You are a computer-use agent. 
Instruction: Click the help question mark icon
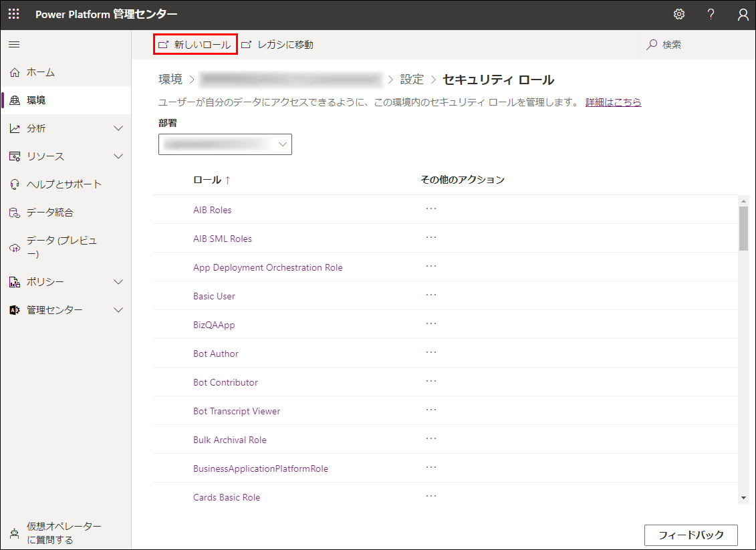pyautogui.click(x=711, y=14)
